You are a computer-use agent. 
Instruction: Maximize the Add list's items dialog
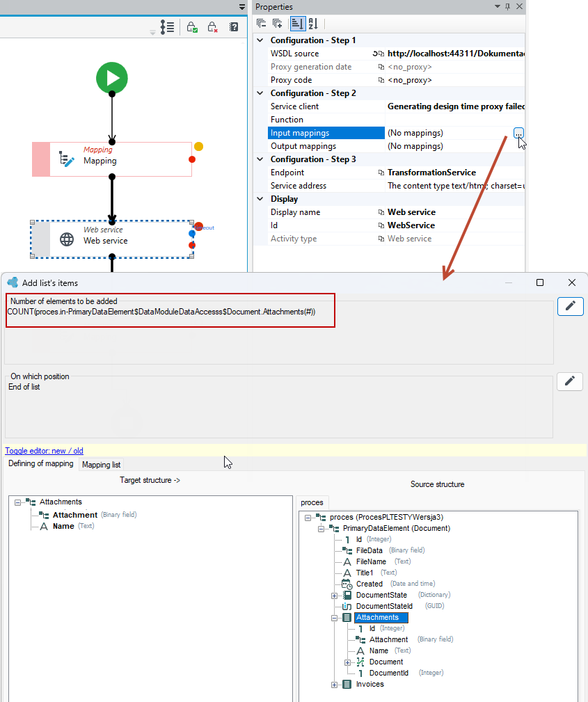[540, 282]
